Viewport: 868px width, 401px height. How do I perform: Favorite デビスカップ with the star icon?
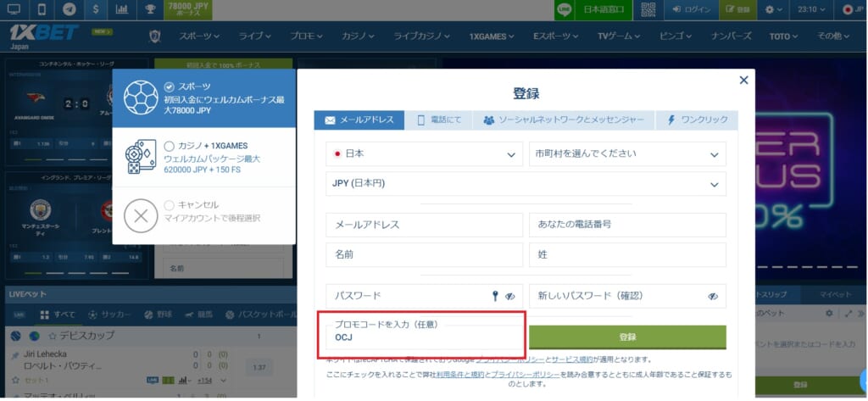point(52,336)
